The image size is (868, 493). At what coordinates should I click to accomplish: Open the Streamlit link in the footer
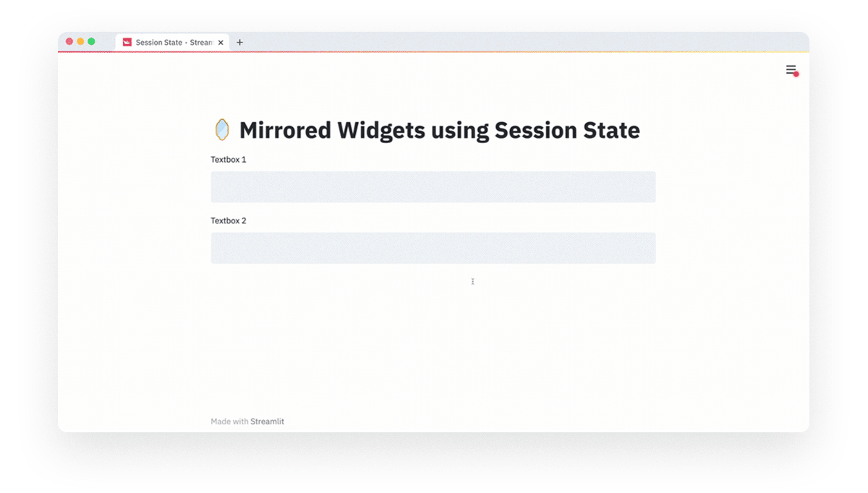[x=267, y=421]
